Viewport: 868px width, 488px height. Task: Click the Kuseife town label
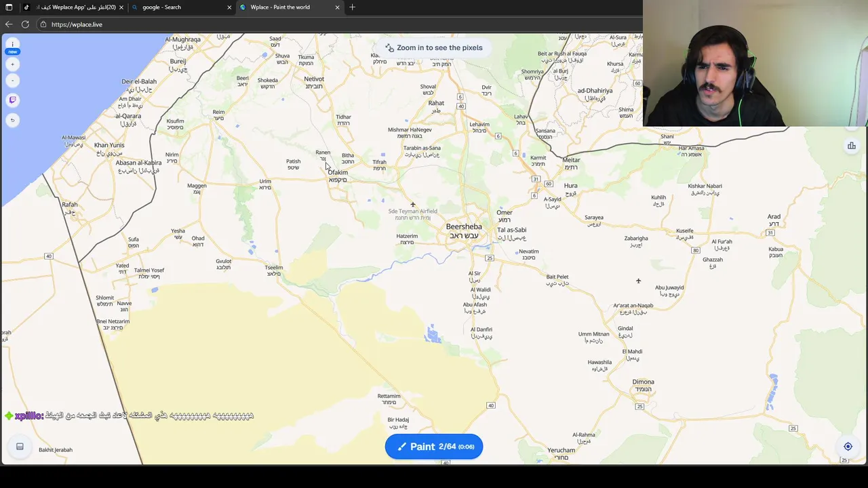click(685, 234)
